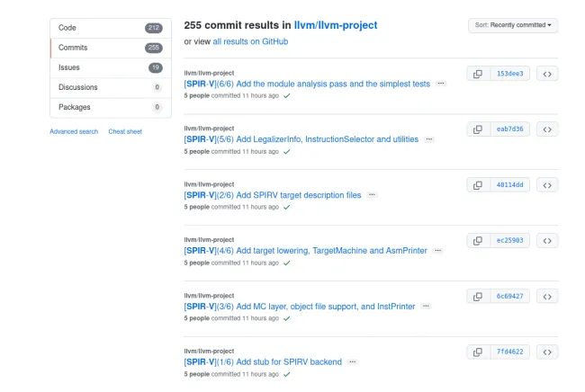
Task: Open the Advanced search link
Action: click(74, 131)
